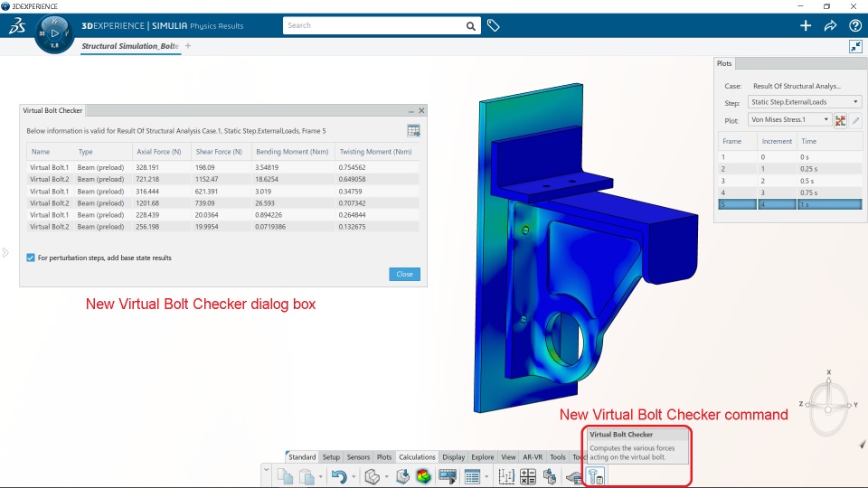Click the Shear Force (N) column header
The height and width of the screenshot is (488, 868).
pyautogui.click(x=219, y=152)
